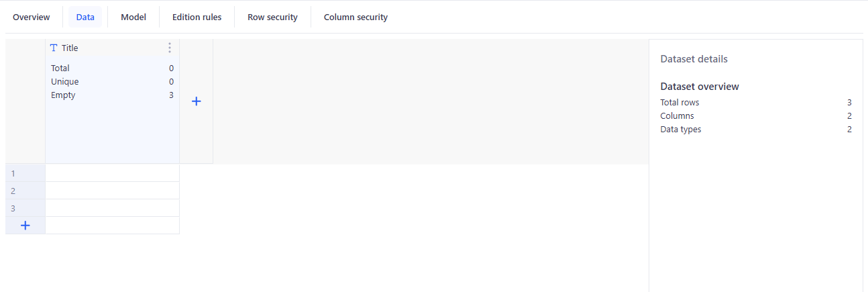Add a new row with plus icon
This screenshot has width=868, height=292.
[x=25, y=226]
